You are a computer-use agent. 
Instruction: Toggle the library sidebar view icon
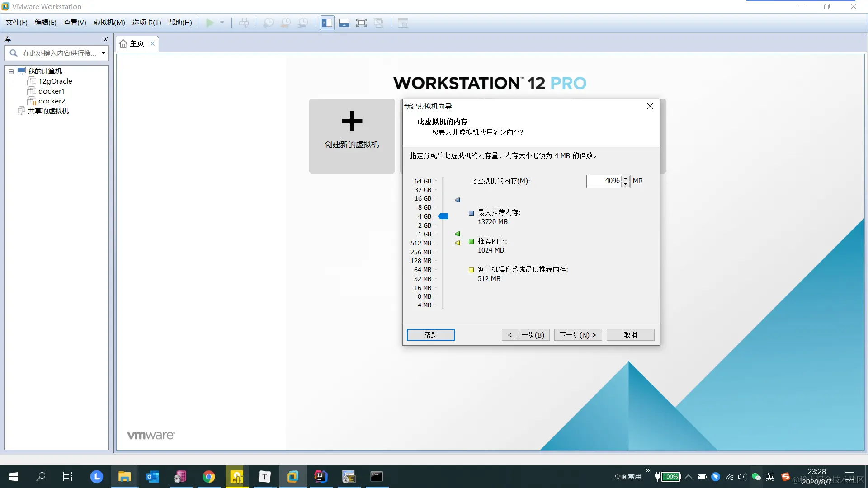coord(327,23)
